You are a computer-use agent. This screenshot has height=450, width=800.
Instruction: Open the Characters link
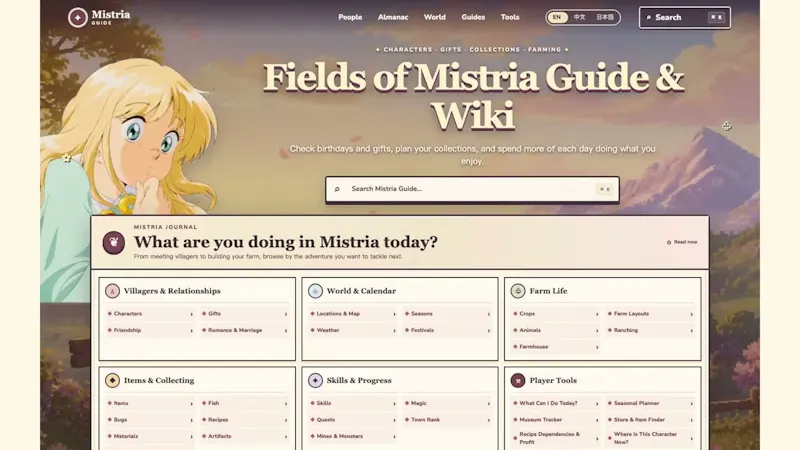150,314
